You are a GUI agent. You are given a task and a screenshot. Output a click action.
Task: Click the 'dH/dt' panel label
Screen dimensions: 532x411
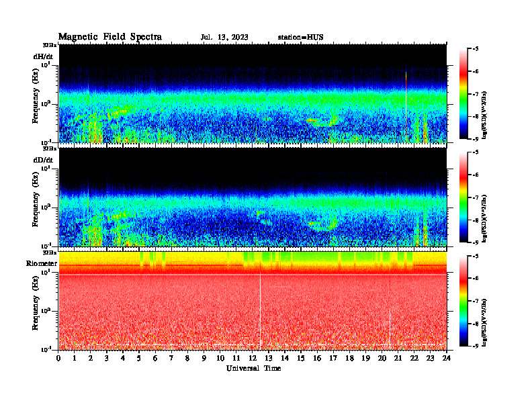(x=43, y=56)
